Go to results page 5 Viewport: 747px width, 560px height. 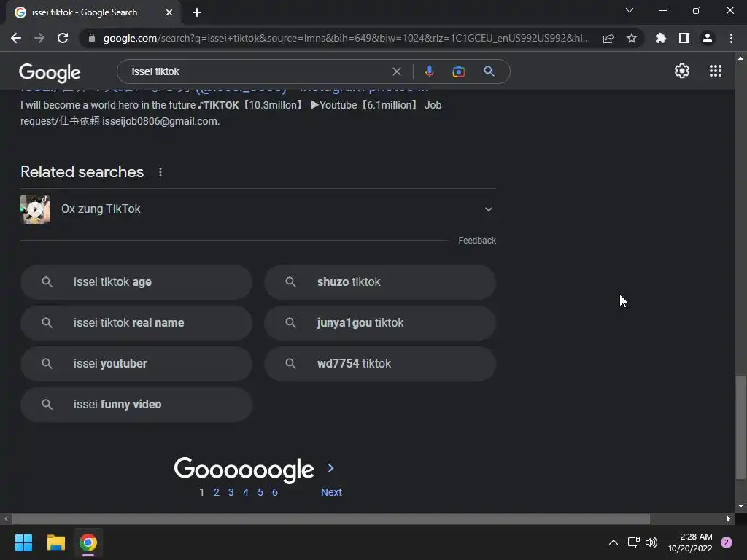pyautogui.click(x=260, y=492)
